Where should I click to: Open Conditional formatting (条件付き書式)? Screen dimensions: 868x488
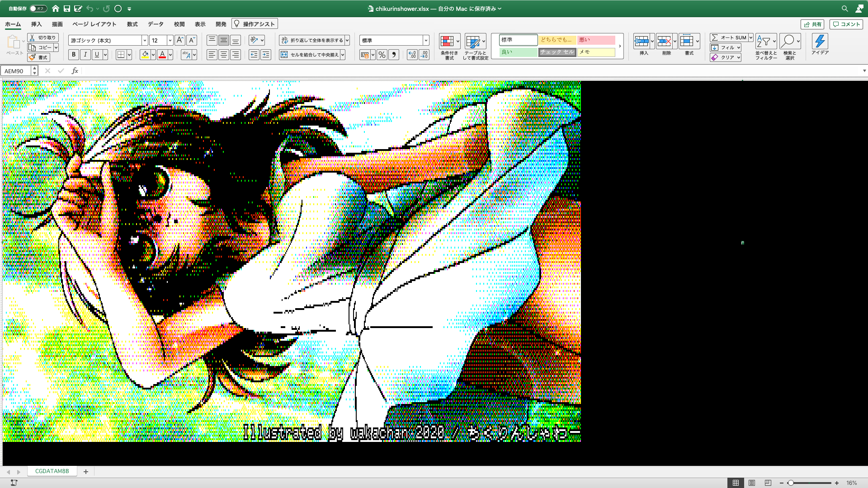[x=449, y=47]
